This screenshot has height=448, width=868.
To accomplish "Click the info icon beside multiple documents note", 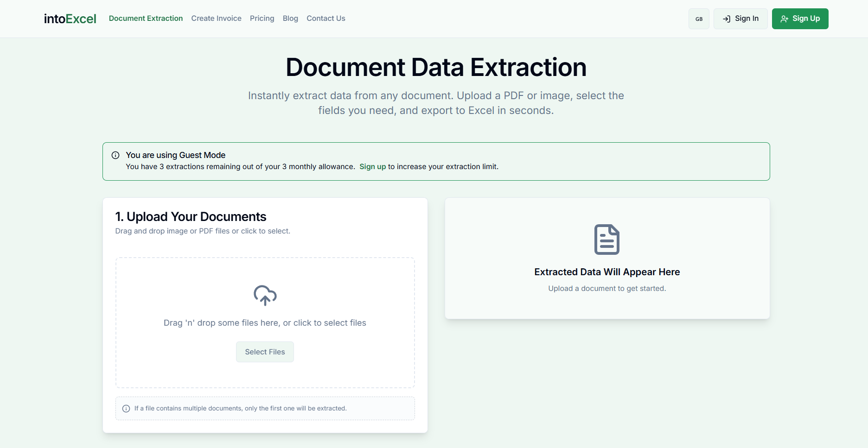I will (126, 409).
